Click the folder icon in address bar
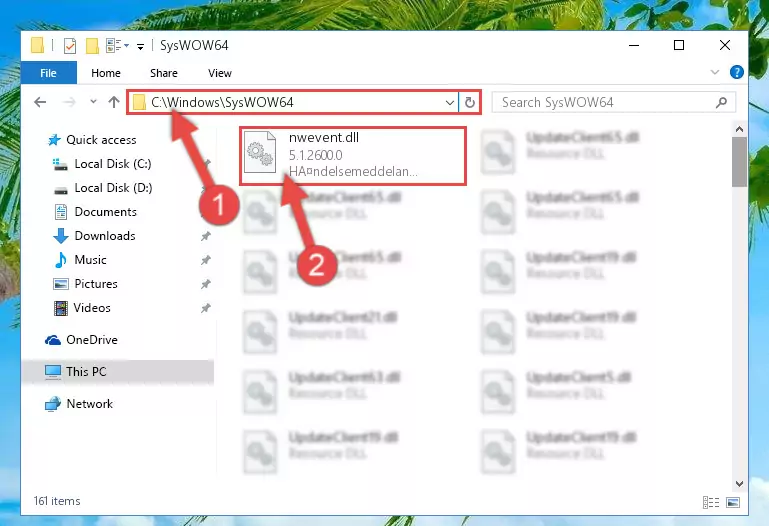The height and width of the screenshot is (526, 769). [139, 102]
